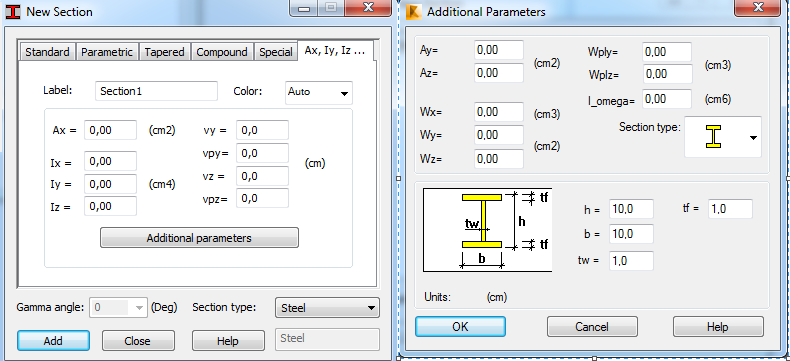Screen dimensions: 790x361
Task: Switch to the Tapered tab
Action: (164, 52)
